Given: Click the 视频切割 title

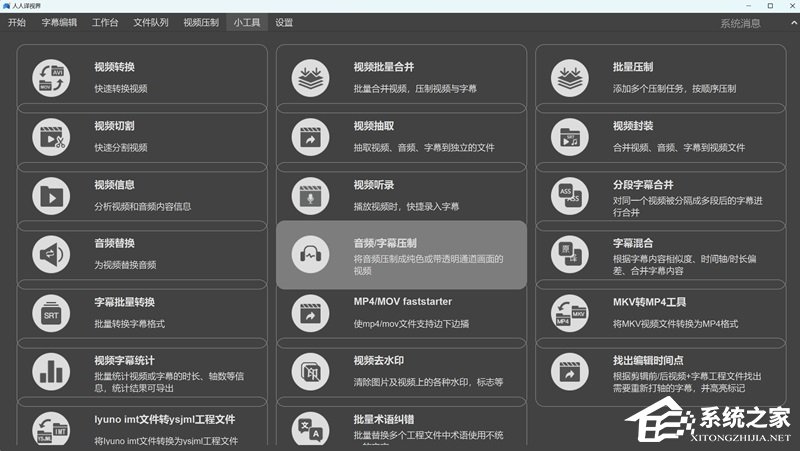Looking at the screenshot, I should (114, 126).
